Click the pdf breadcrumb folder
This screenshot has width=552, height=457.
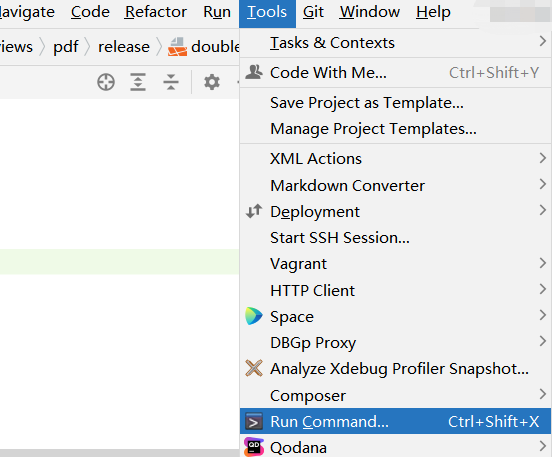(66, 47)
